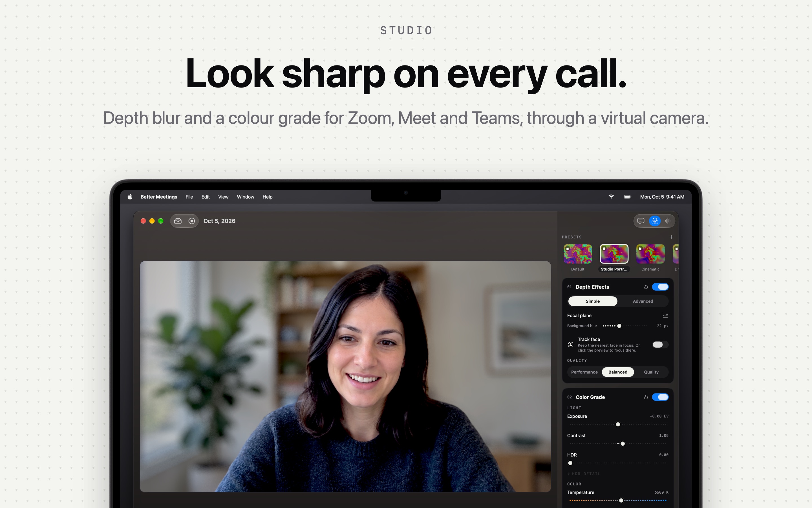Reset Color Grade with the revert arrow

point(646,397)
